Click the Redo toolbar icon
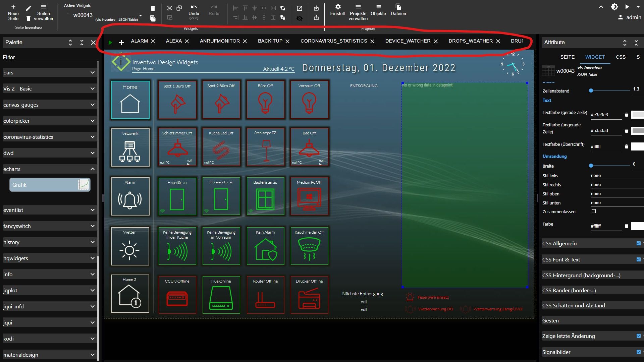Viewport: 644px width, 362px height. click(214, 8)
